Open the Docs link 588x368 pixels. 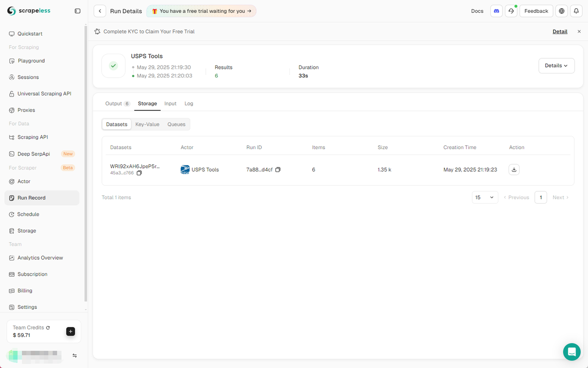(x=477, y=11)
